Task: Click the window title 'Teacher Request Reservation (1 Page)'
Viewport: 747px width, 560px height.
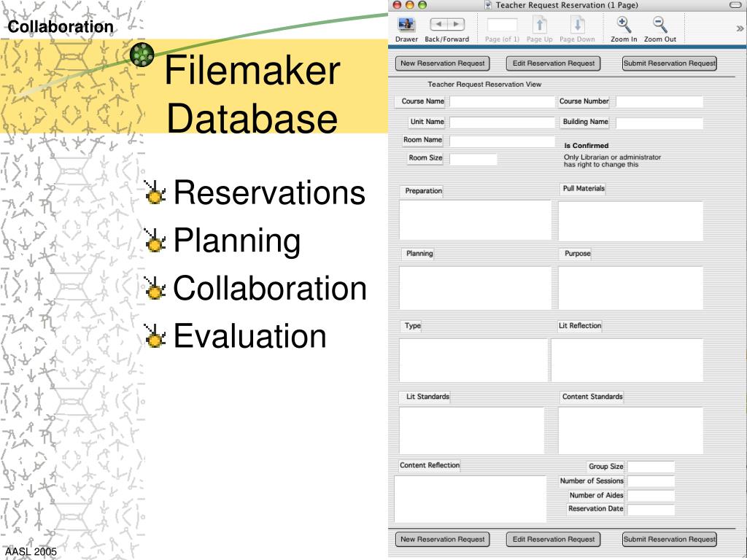Action: point(566,5)
